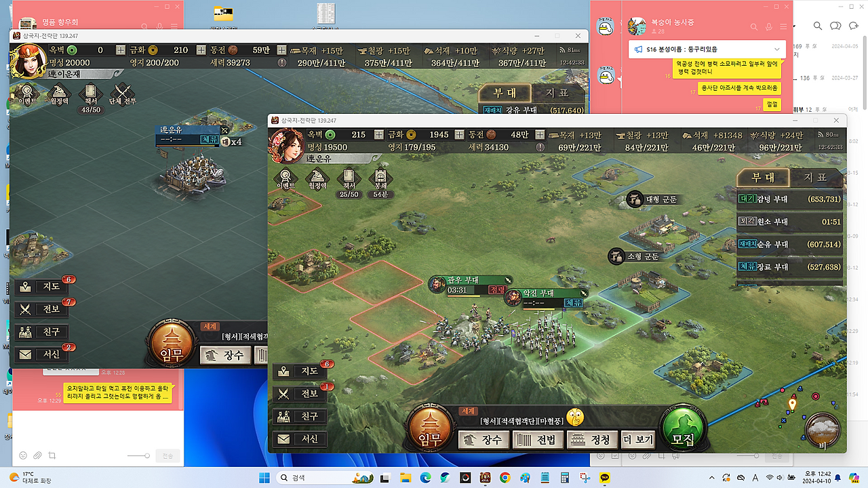Switch to 부대 tab in back window
Image resolution: width=868 pixels, height=488 pixels.
tap(504, 94)
